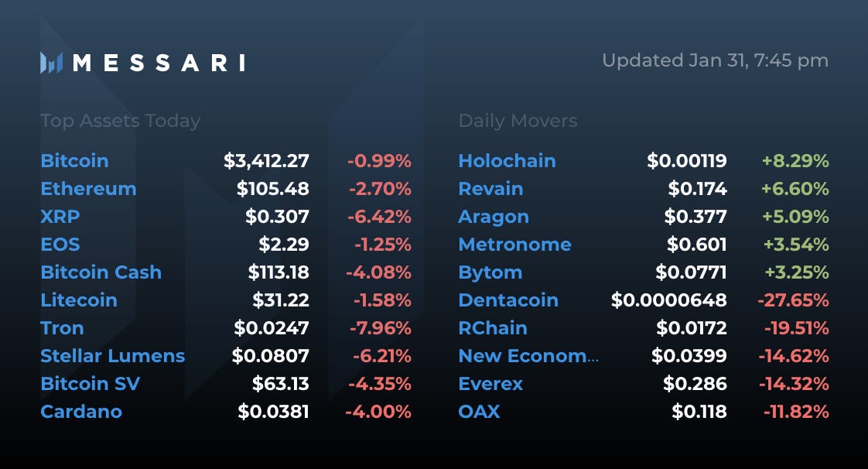Open the Everex asset link

click(490, 384)
